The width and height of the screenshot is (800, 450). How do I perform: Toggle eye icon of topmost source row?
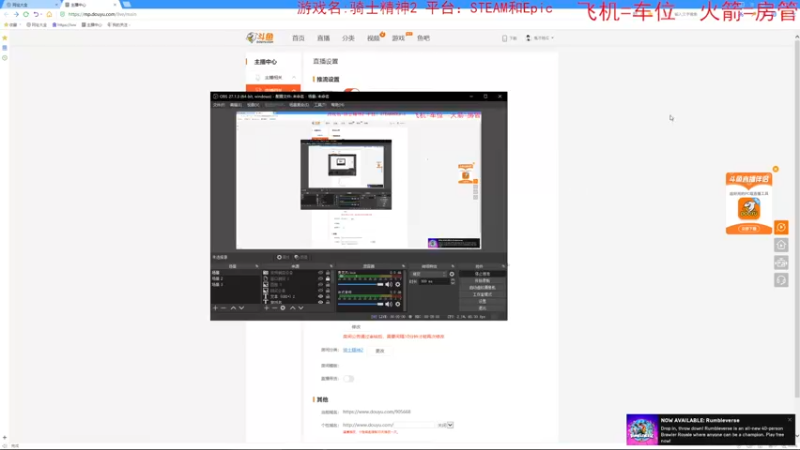[320, 273]
